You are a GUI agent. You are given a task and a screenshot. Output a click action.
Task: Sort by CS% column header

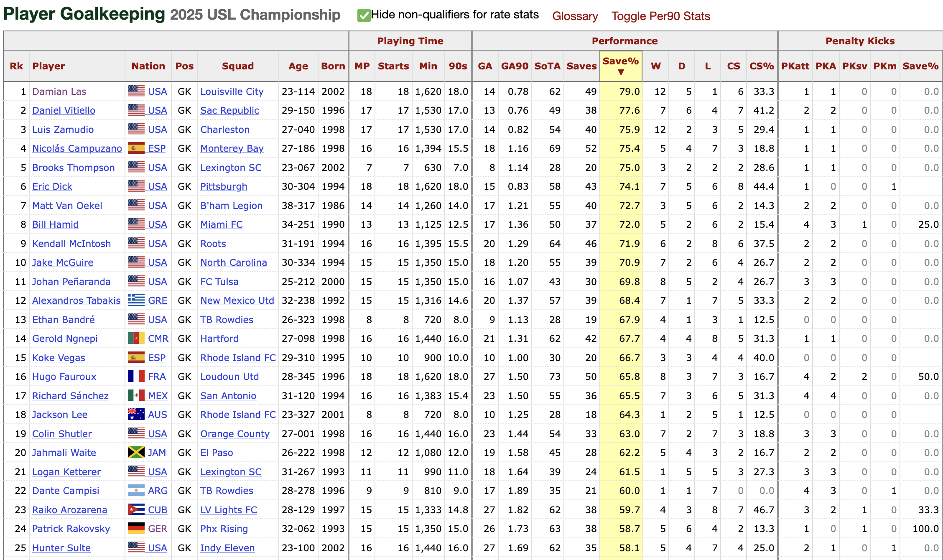pyautogui.click(x=761, y=66)
